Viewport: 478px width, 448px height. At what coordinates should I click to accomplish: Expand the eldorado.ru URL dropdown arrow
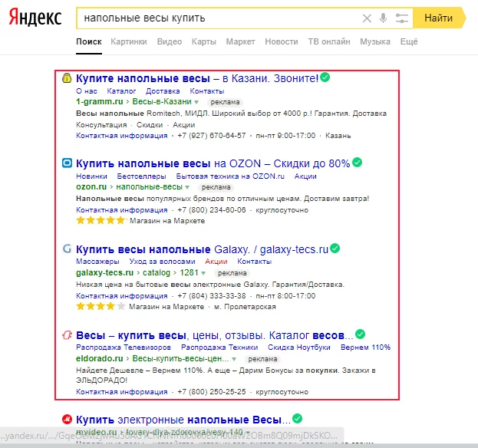pyautogui.click(x=234, y=359)
